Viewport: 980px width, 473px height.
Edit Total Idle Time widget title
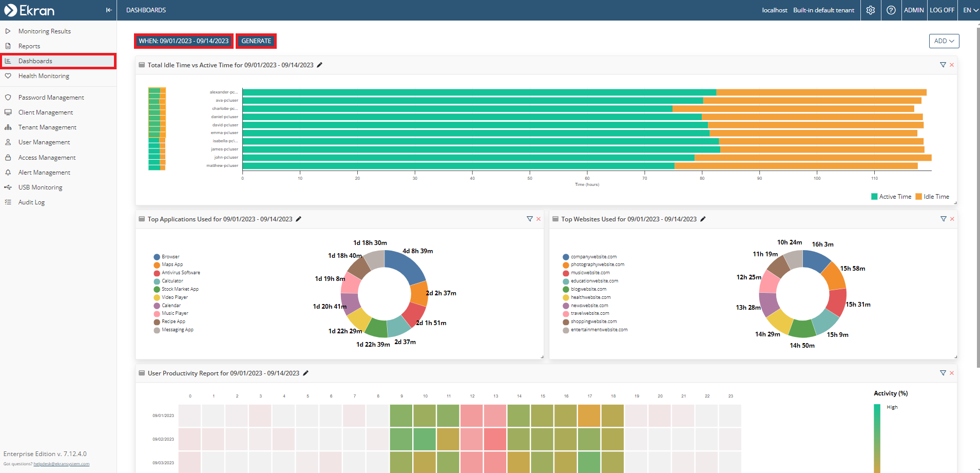[x=319, y=65]
